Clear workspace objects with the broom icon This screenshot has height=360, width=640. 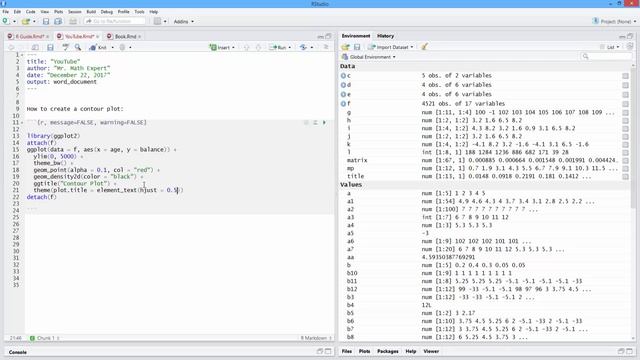tap(424, 47)
